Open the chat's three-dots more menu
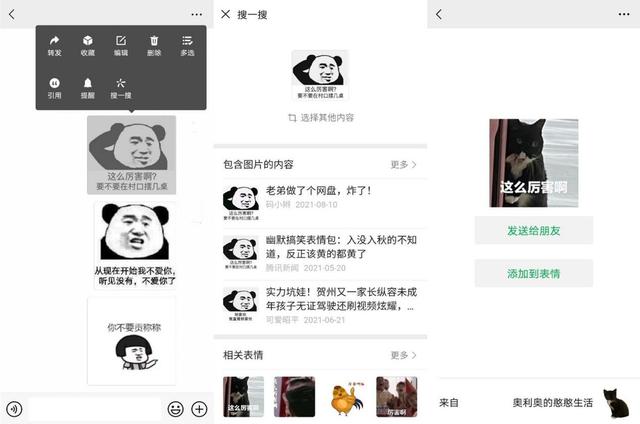The height and width of the screenshot is (424, 640). (197, 14)
